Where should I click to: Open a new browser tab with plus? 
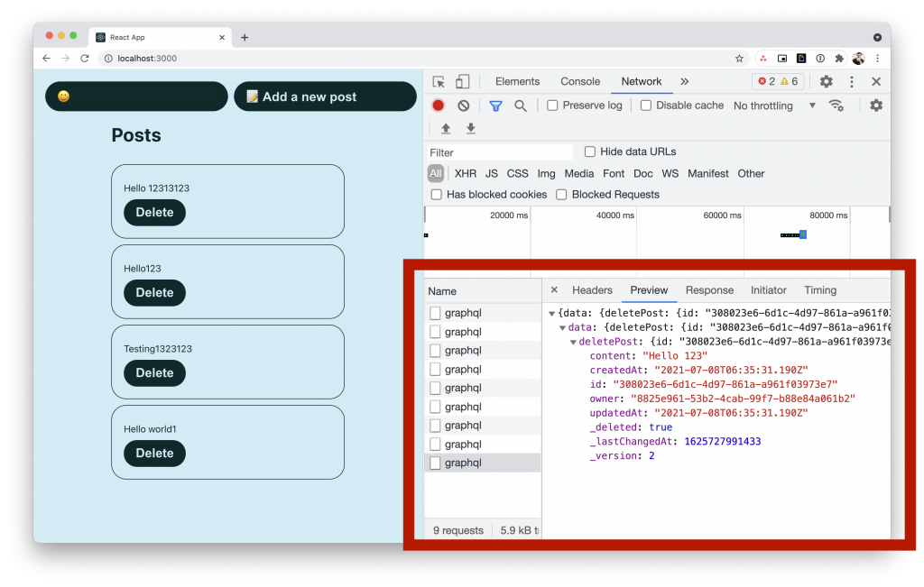245,38
